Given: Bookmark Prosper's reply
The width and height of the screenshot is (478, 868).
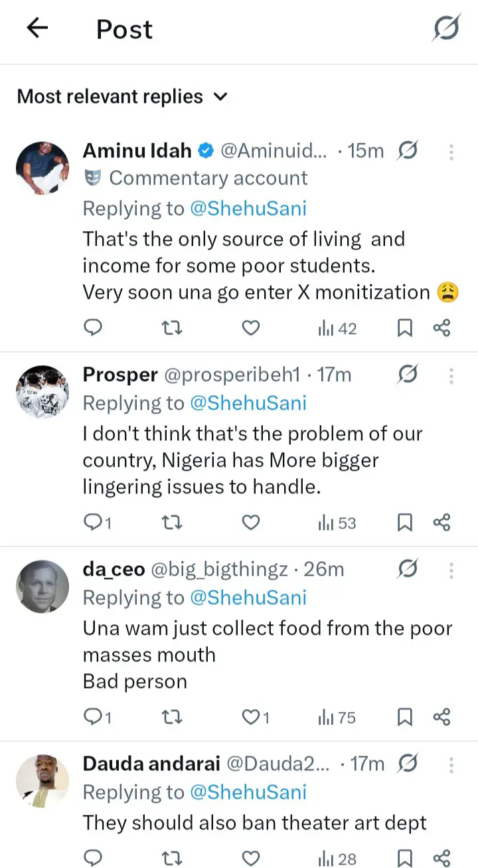Looking at the screenshot, I should (x=405, y=523).
